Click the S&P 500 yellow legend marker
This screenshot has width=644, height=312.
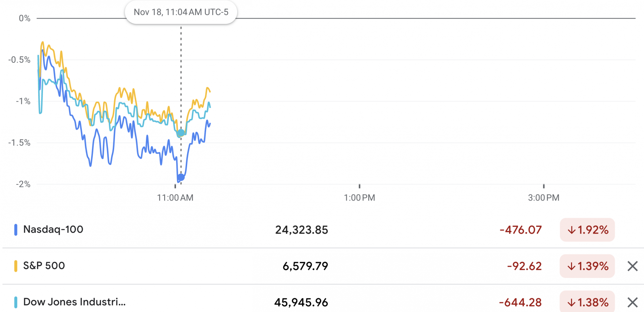point(15,266)
